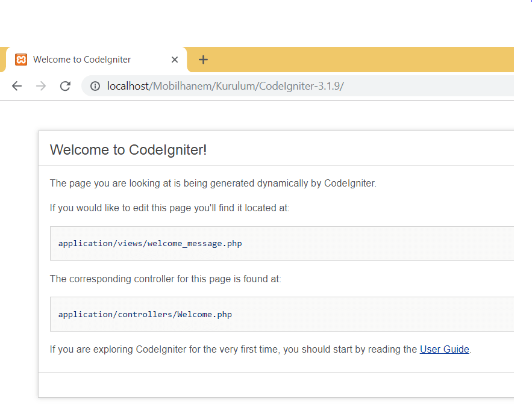Click the 'If you would like to edit' line
Image resolution: width=532 pixels, height=405 pixels.
(x=170, y=208)
